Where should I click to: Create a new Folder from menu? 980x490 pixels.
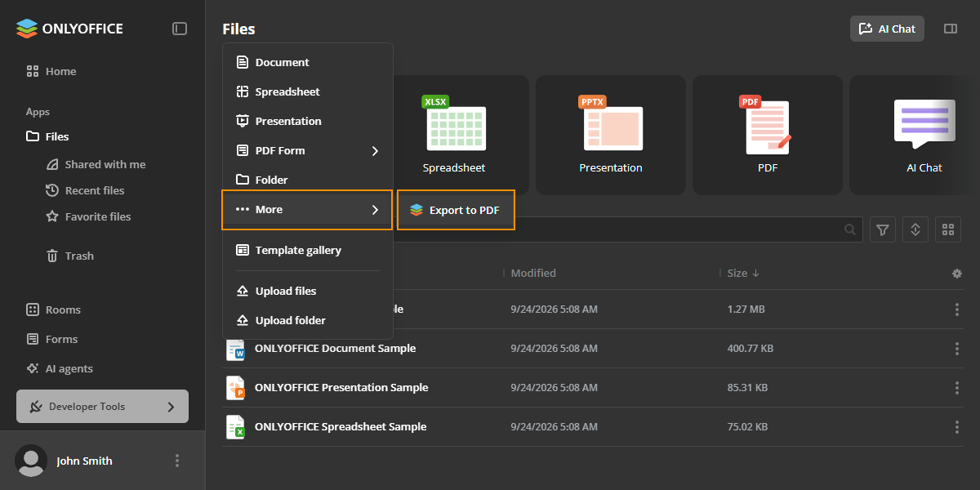coord(308,180)
